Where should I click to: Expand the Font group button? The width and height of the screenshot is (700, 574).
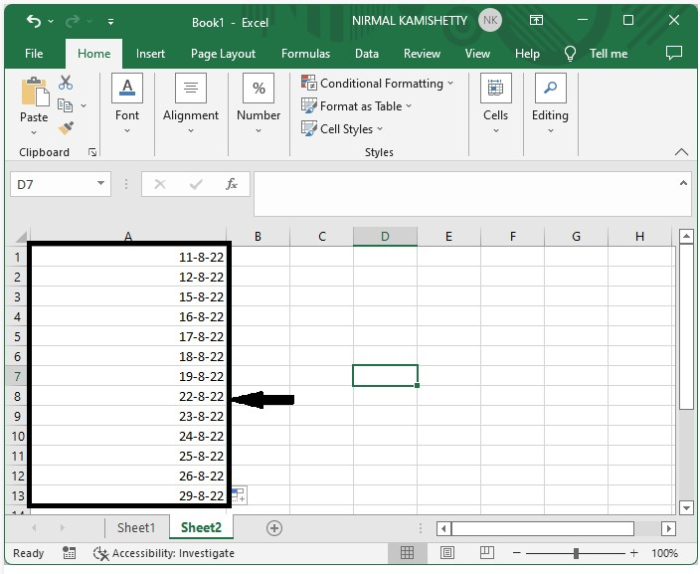tap(127, 104)
